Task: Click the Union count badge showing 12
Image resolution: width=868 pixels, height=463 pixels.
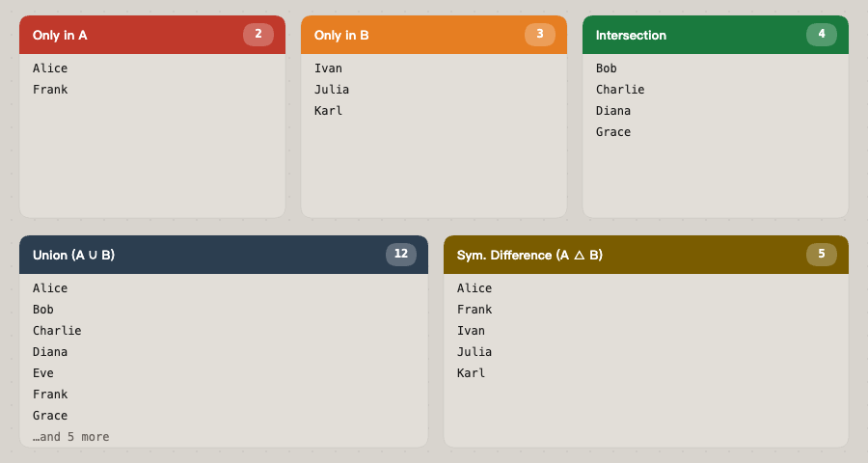Action: (401, 255)
